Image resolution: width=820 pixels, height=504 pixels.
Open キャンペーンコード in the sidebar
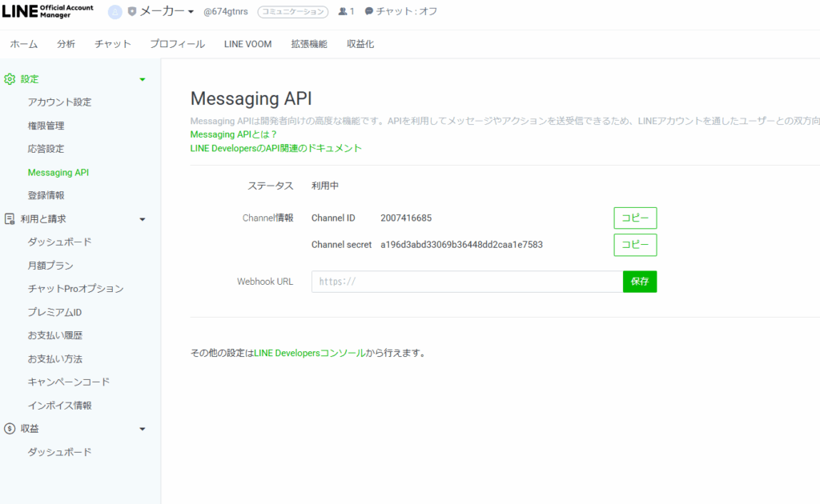pos(69,382)
